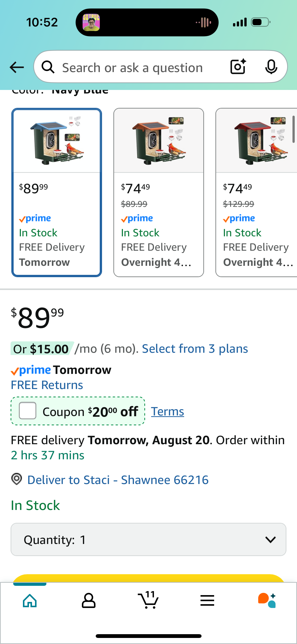The width and height of the screenshot is (297, 644).
Task: Click the Quantity dropdown chevron arrow
Action: 271,539
